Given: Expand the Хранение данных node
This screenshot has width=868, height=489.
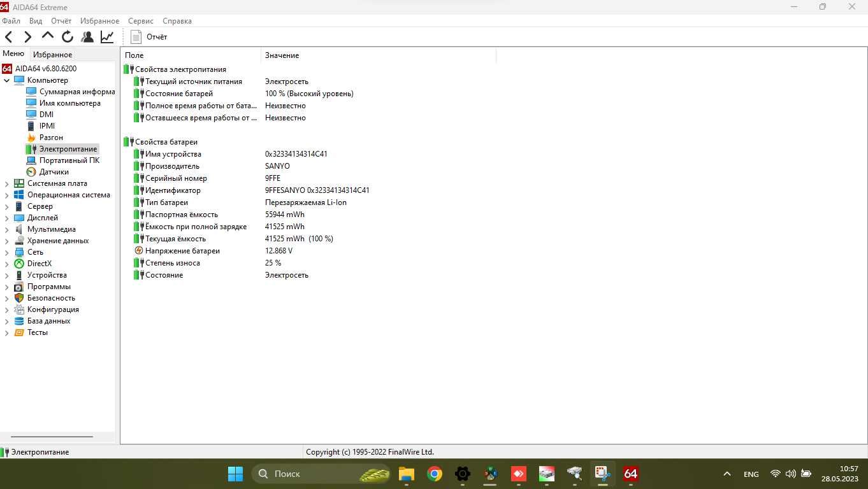Looking at the screenshot, I should pyautogui.click(x=7, y=241).
